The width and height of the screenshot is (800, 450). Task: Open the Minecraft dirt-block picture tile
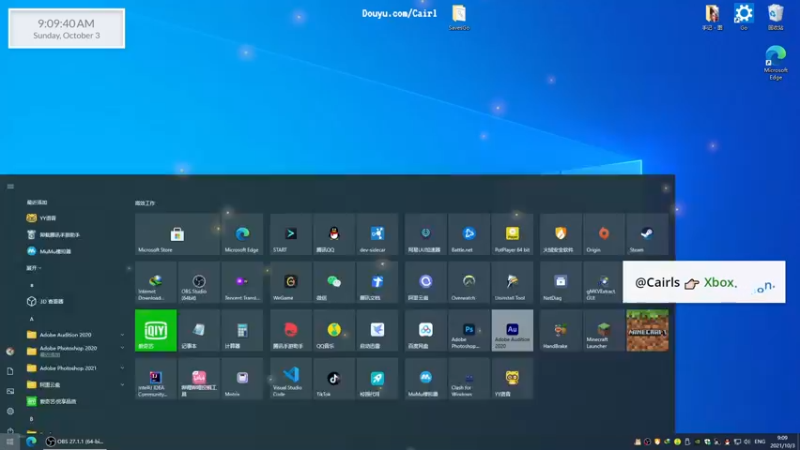coord(647,330)
